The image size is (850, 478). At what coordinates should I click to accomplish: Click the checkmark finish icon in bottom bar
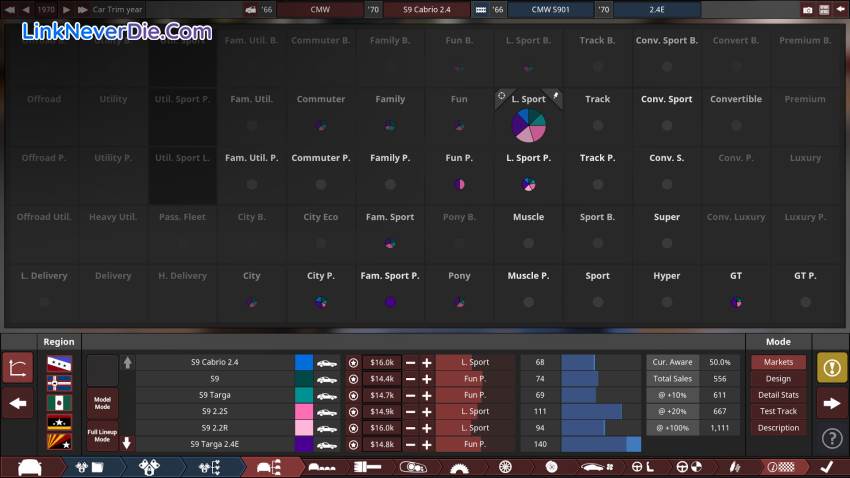(x=826, y=467)
